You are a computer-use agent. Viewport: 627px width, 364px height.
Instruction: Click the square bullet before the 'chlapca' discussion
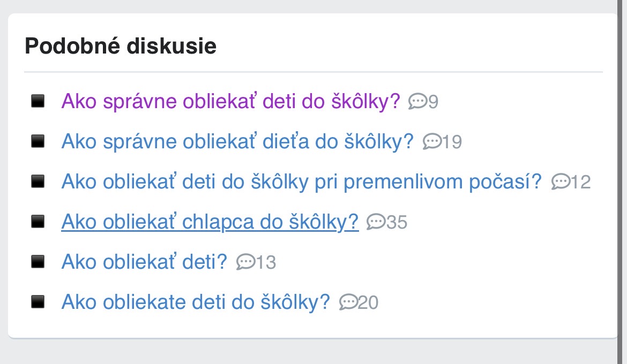[38, 222]
